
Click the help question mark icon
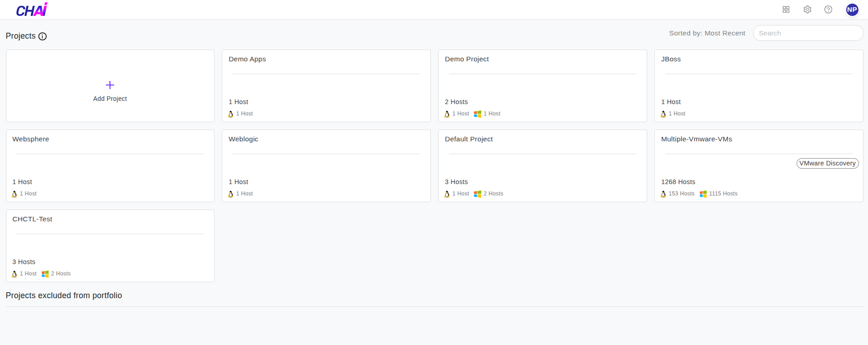tap(828, 10)
